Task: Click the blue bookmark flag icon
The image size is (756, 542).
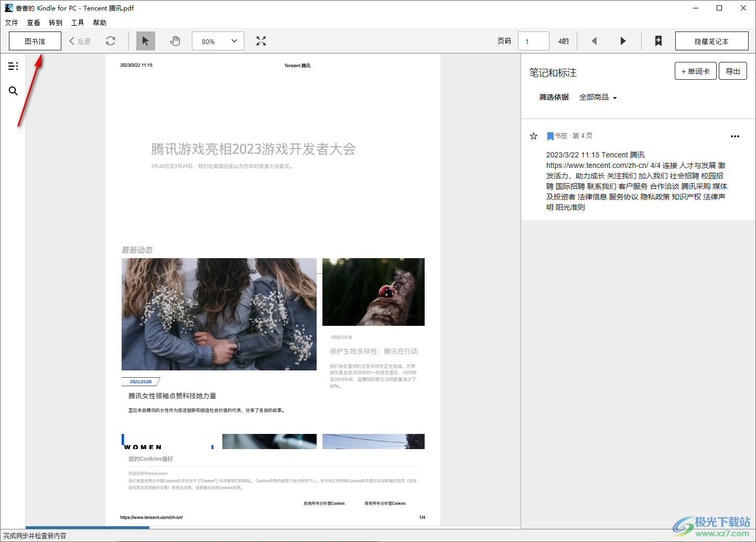Action: pos(550,136)
